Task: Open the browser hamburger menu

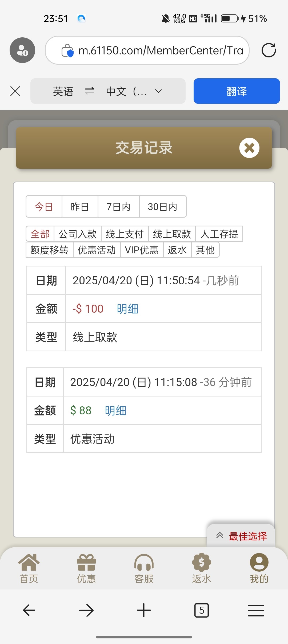Action: [256, 610]
